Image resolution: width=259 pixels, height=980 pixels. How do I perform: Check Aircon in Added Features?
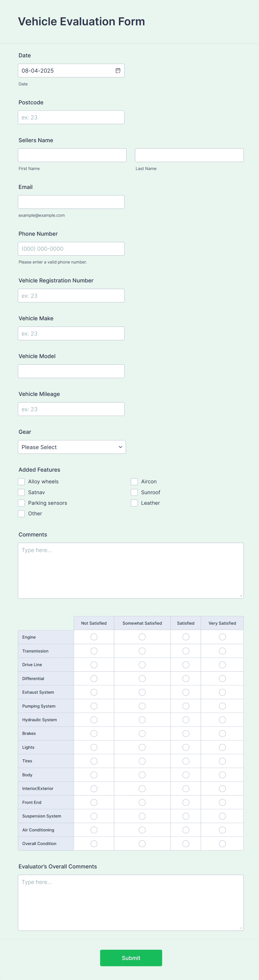point(134,481)
